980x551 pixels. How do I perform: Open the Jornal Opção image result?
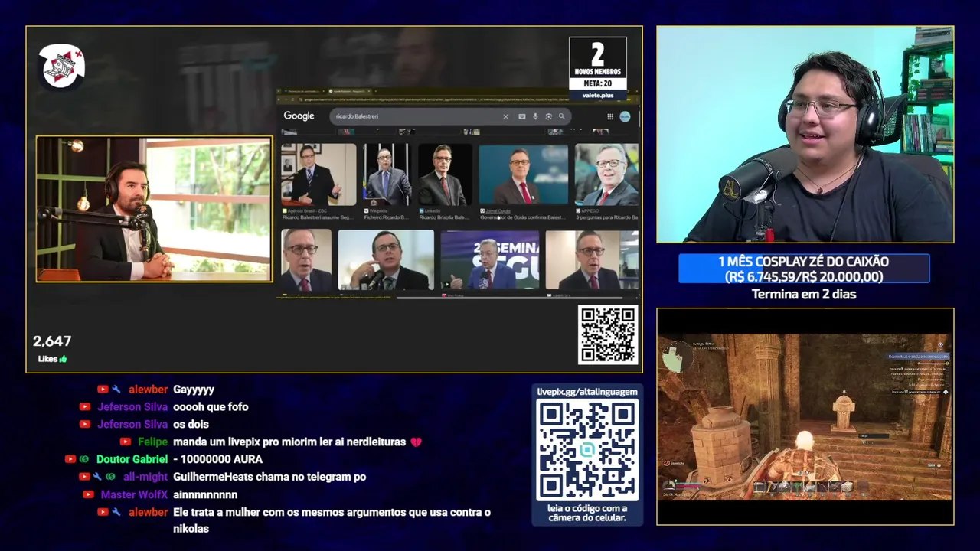click(524, 174)
